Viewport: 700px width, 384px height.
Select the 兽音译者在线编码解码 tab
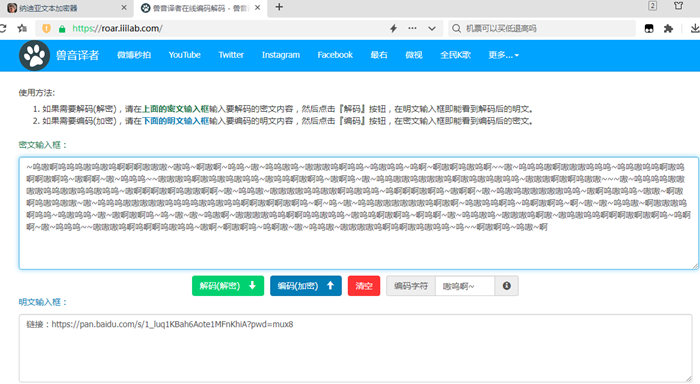point(201,8)
